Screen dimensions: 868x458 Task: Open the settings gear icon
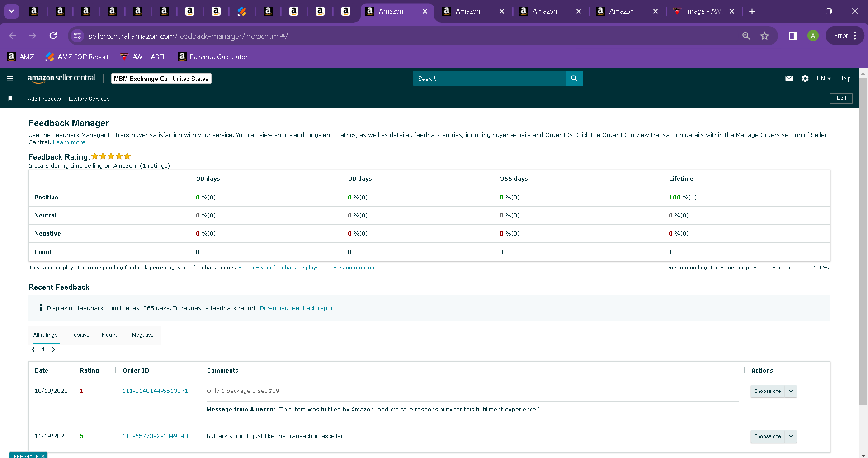click(805, 79)
